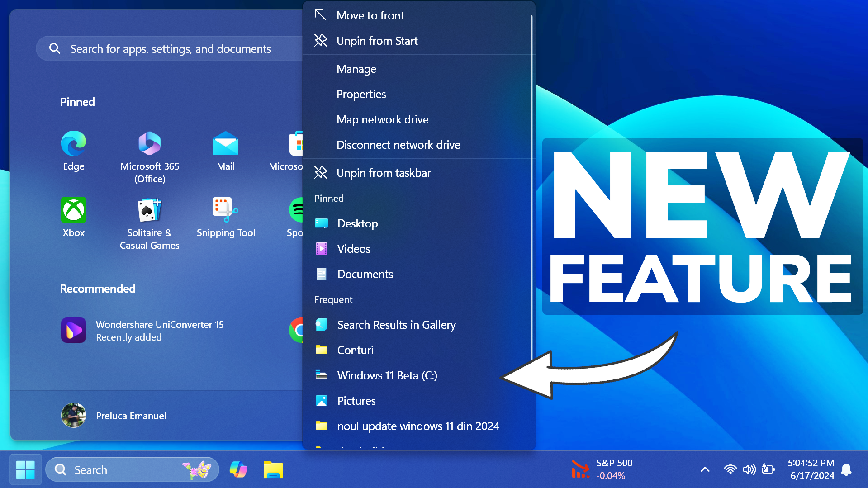868x488 pixels.
Task: Expand hidden icons in the system tray
Action: 705,469
